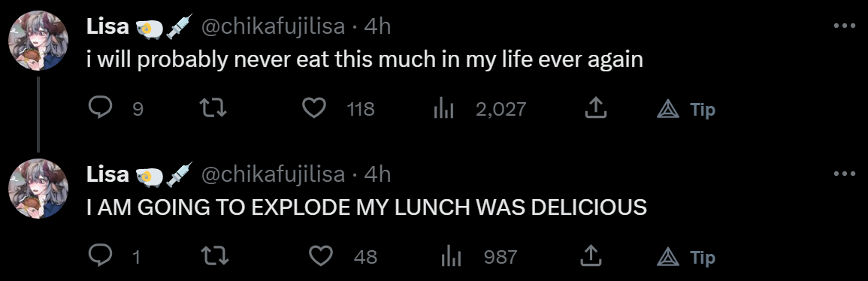Open the more options menu on first tweet
This screenshot has height=281, width=868.
click(844, 26)
